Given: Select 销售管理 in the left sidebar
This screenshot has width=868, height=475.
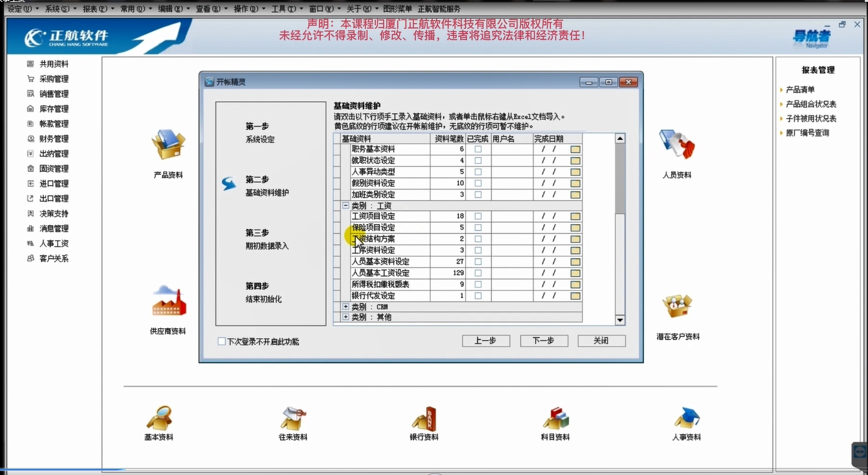Looking at the screenshot, I should tap(54, 94).
